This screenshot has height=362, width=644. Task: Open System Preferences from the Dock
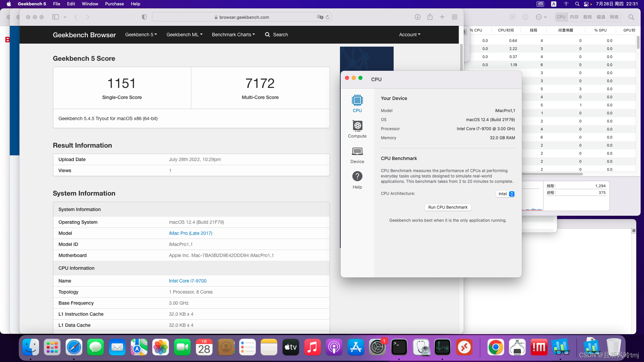tap(378, 347)
